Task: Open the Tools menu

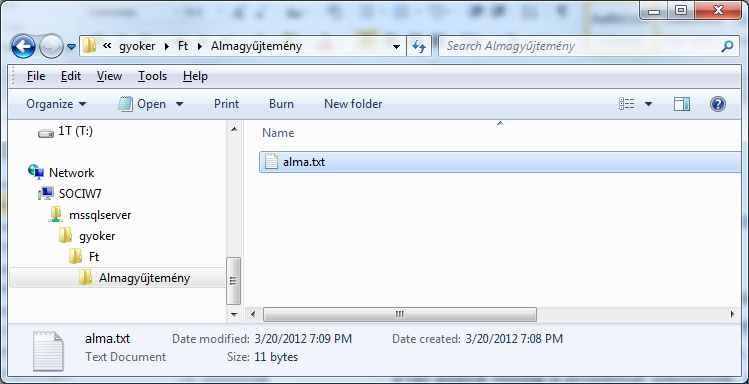Action: (x=152, y=76)
